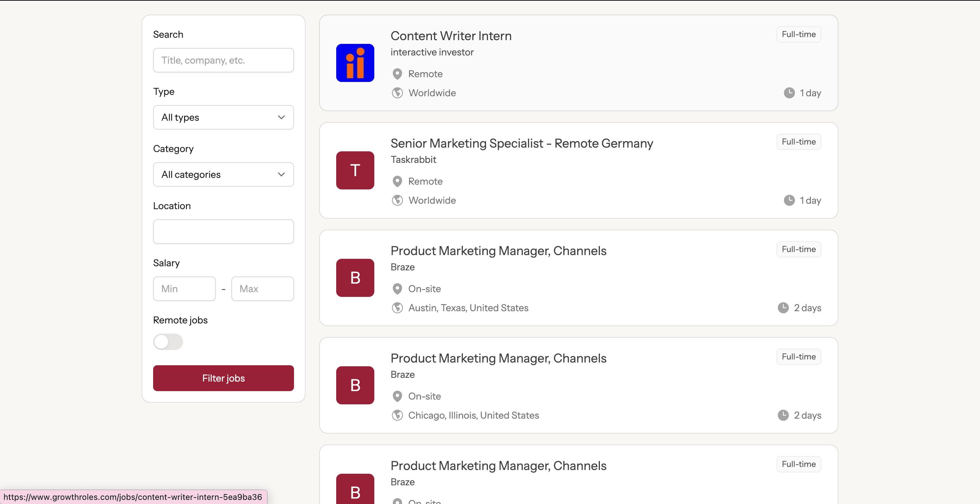Focus the Location input field

223,232
